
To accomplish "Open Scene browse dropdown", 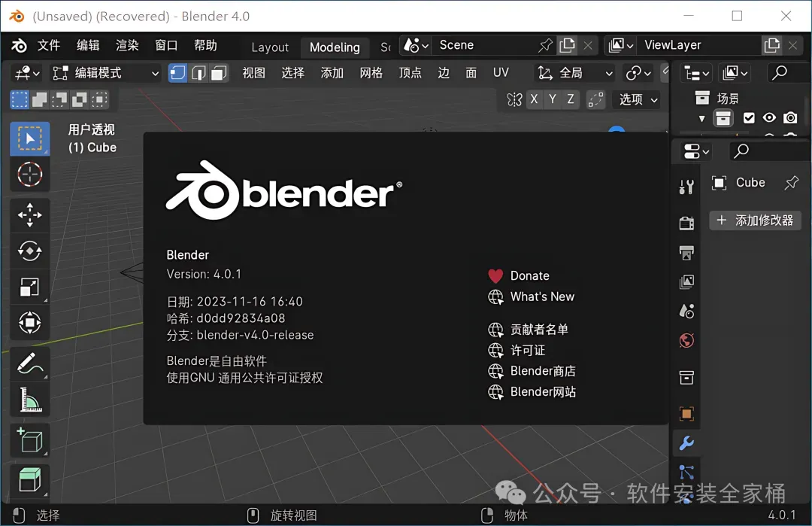I will pos(417,46).
